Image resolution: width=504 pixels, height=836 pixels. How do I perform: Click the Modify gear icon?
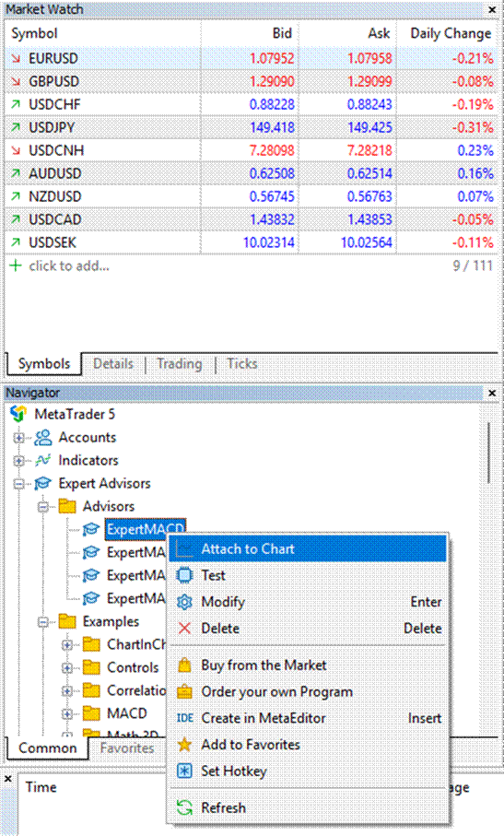184,602
